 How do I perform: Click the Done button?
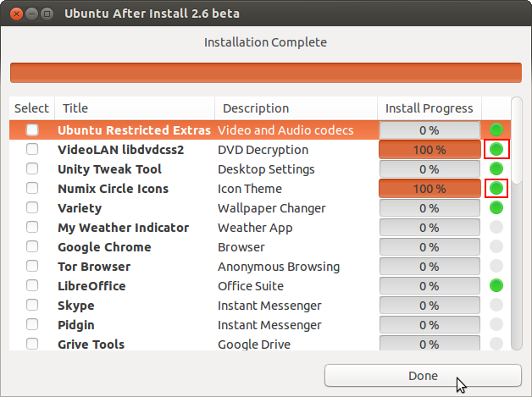point(423,376)
